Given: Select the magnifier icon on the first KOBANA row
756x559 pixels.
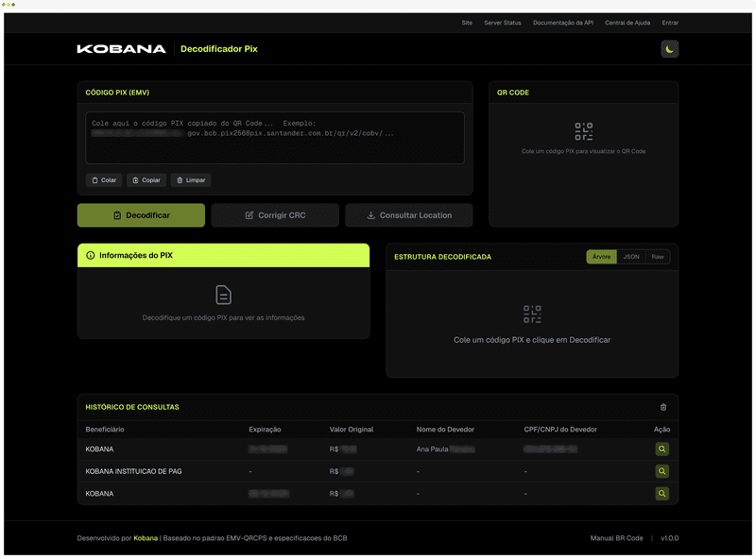Looking at the screenshot, I should point(662,448).
